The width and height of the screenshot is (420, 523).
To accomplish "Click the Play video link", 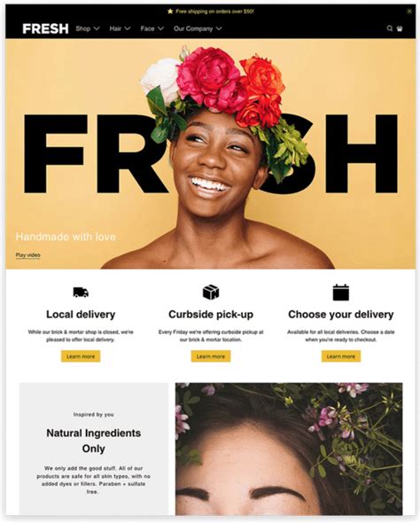I will pos(28,255).
